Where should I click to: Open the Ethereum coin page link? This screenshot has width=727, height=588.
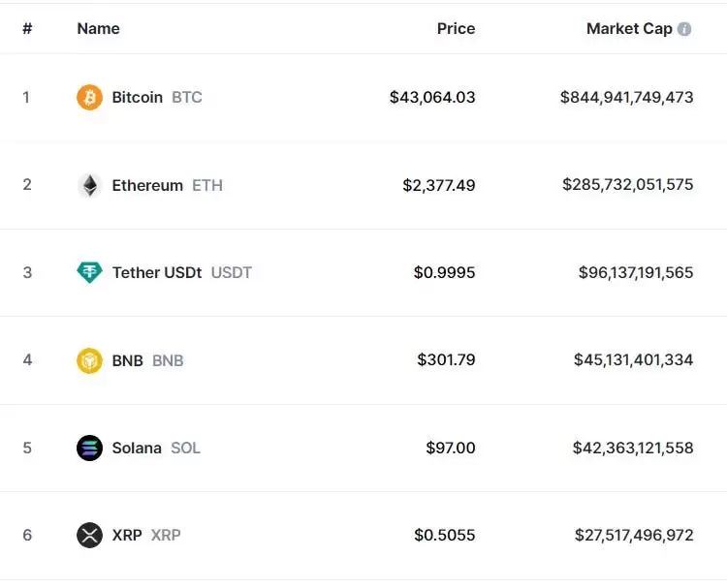[x=147, y=185]
